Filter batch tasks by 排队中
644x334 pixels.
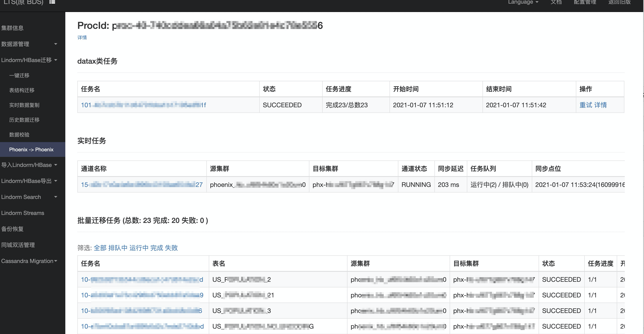pyautogui.click(x=118, y=248)
